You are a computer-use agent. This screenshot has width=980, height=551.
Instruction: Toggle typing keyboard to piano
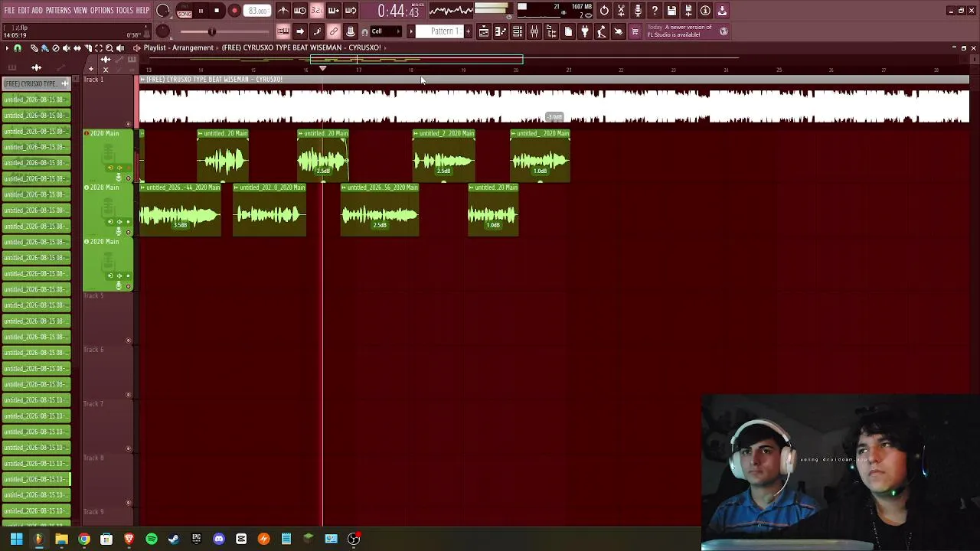283,31
